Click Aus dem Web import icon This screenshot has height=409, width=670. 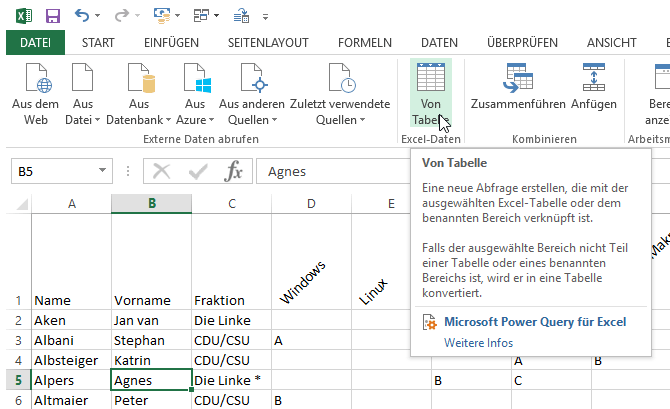[38, 78]
